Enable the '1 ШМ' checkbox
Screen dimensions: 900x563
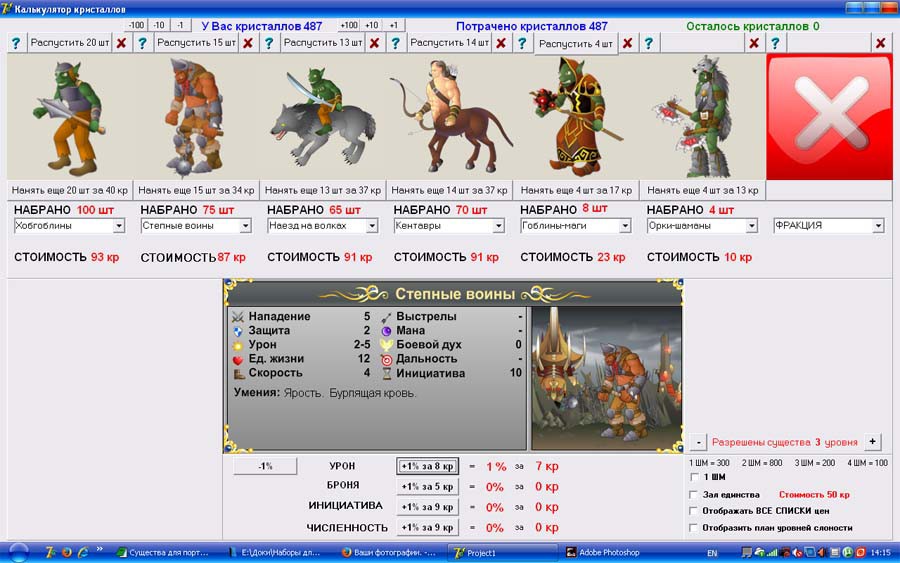pyautogui.click(x=695, y=477)
